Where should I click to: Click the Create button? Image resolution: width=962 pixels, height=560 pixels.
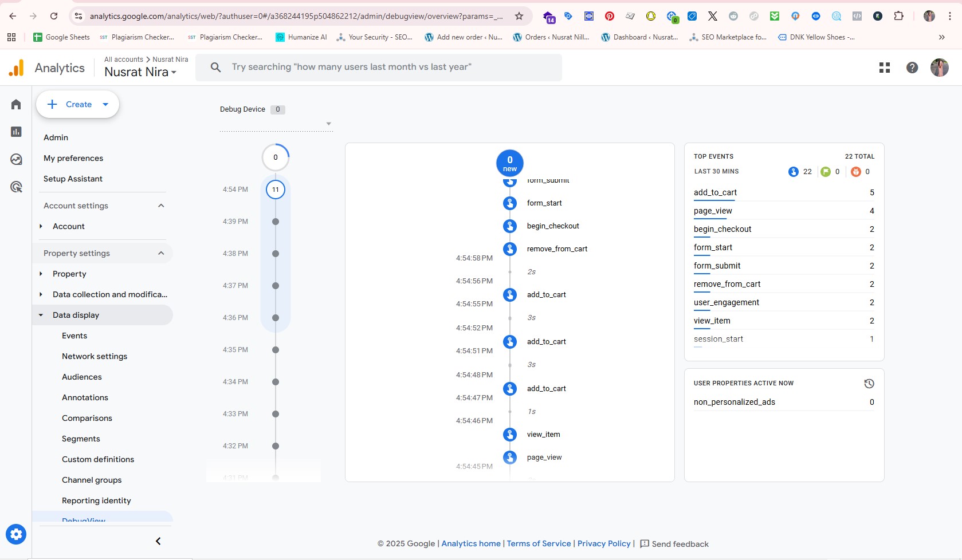pyautogui.click(x=77, y=104)
